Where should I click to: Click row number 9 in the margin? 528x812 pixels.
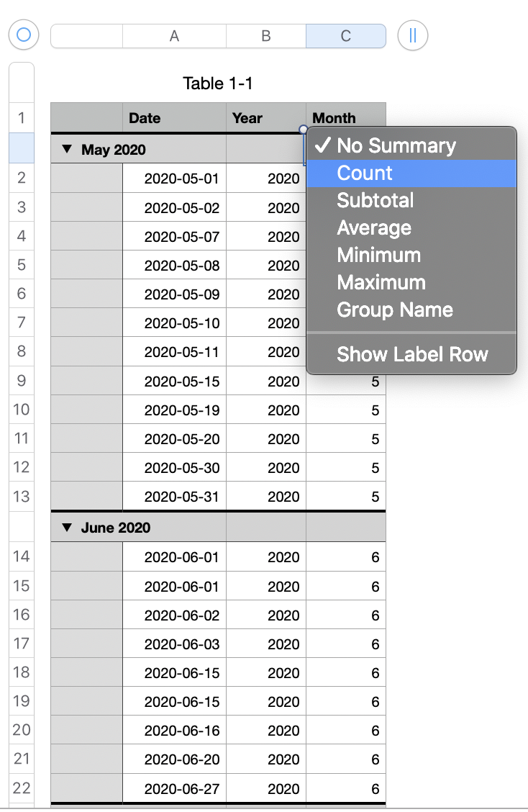click(x=21, y=381)
